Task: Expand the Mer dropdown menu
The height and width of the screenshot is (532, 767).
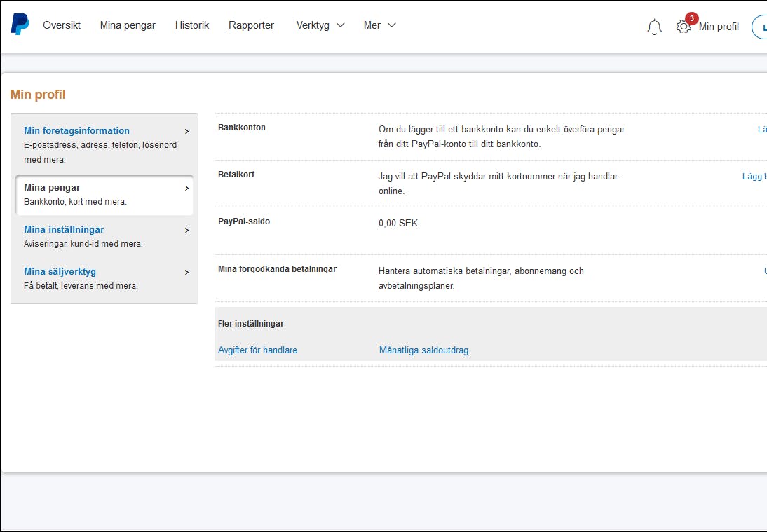Action: (x=379, y=25)
